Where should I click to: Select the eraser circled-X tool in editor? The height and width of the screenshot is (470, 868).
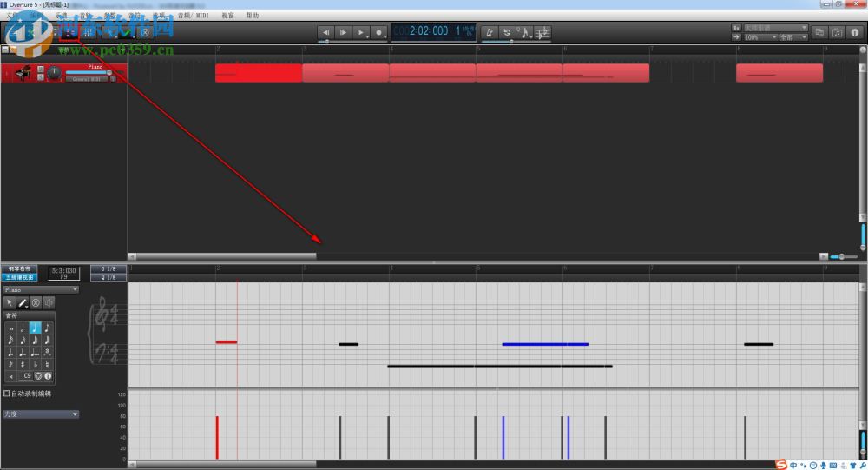(x=36, y=302)
